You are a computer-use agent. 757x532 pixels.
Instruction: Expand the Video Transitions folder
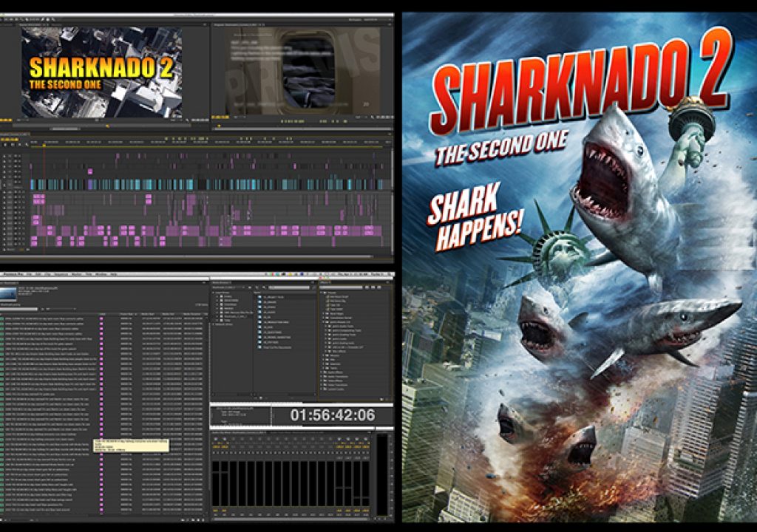click(x=321, y=385)
